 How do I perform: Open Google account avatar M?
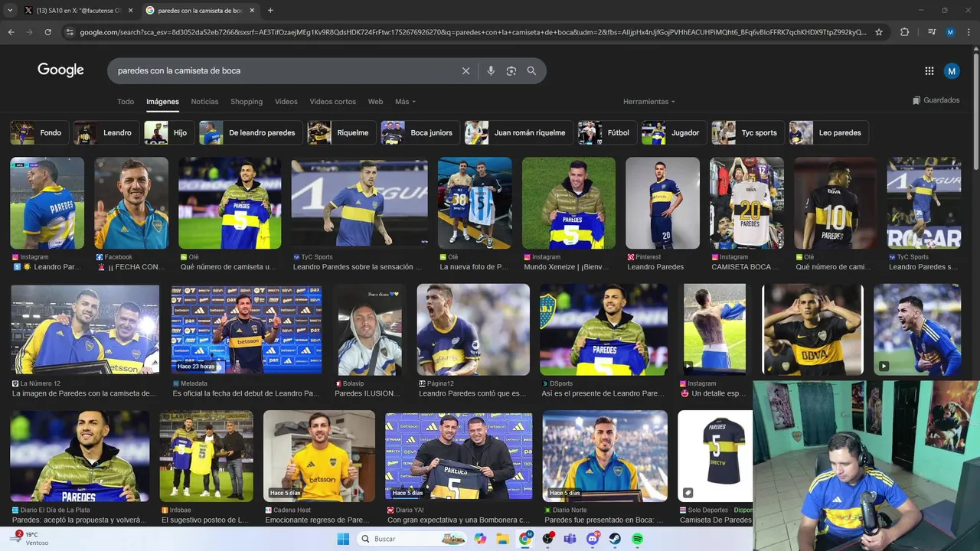click(x=952, y=71)
